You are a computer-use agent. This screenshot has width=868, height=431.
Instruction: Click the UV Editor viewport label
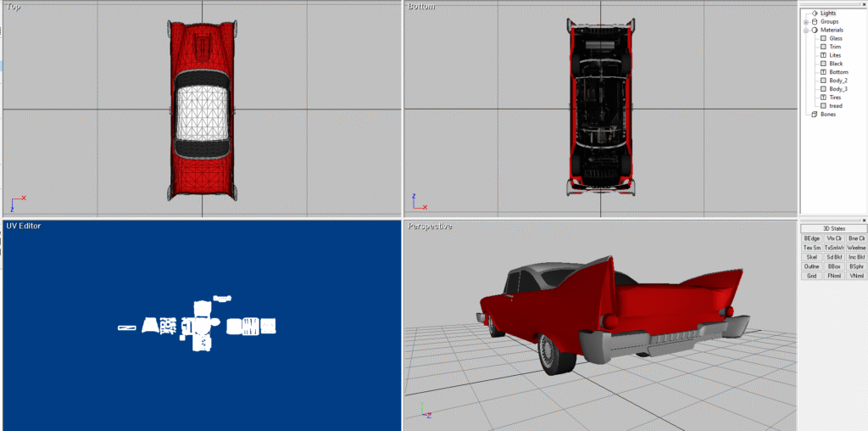(24, 227)
